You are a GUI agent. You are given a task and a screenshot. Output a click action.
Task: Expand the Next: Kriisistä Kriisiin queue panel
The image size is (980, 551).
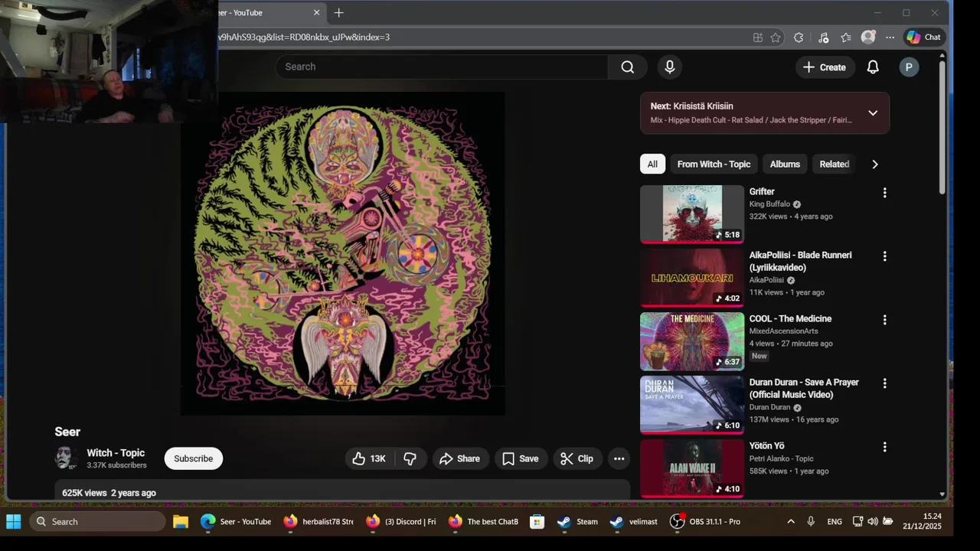[872, 113]
